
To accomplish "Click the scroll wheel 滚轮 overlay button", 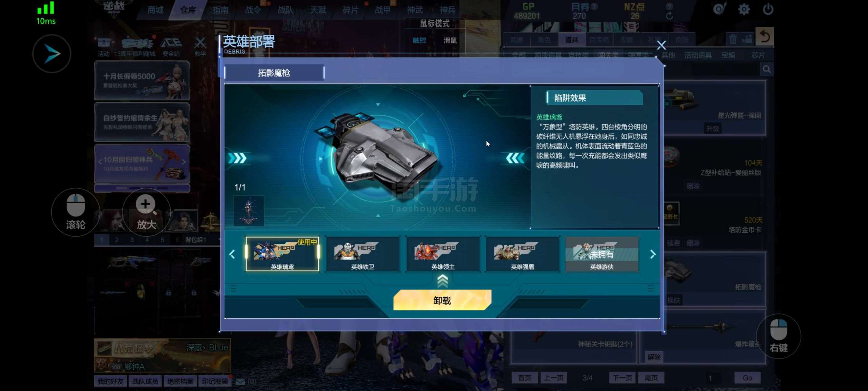I will coord(76,212).
